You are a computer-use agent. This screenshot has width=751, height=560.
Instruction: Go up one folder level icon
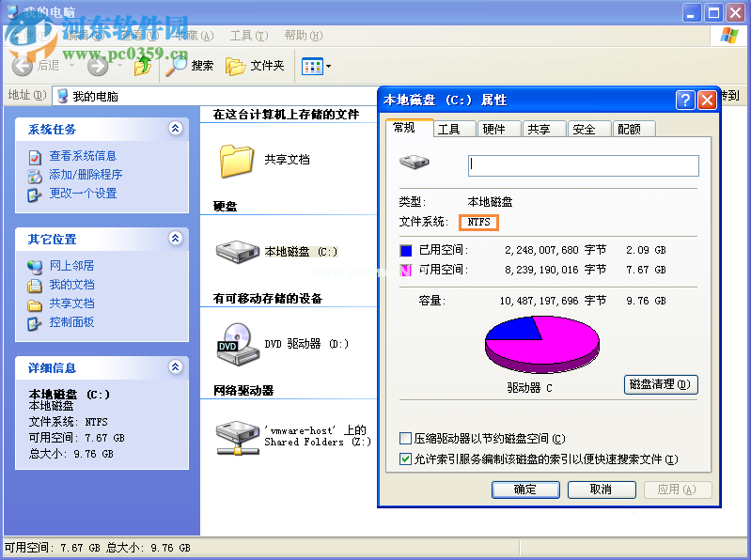click(142, 66)
